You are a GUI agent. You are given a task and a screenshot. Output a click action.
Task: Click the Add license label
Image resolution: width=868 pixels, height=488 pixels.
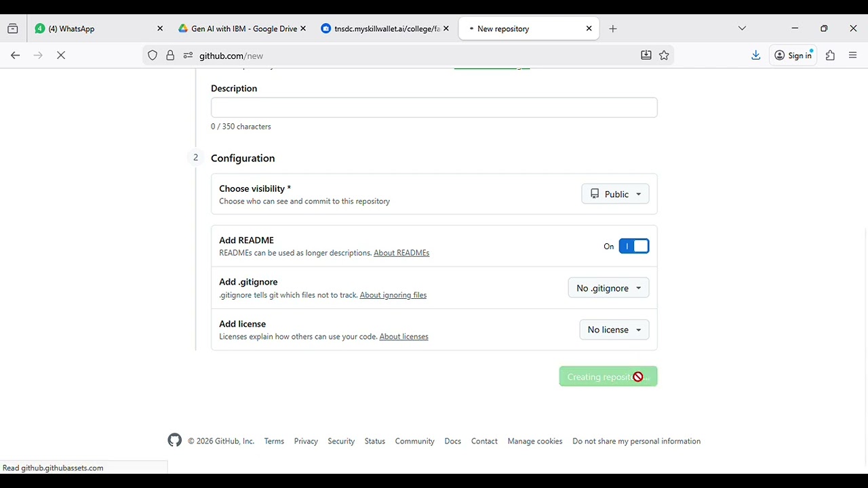point(242,324)
